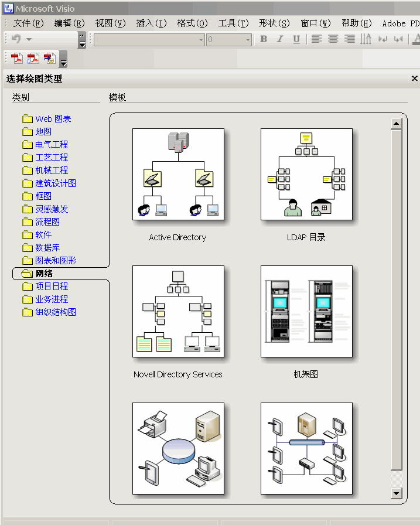Open the 文件 menu
The image size is (420, 525).
click(28, 23)
